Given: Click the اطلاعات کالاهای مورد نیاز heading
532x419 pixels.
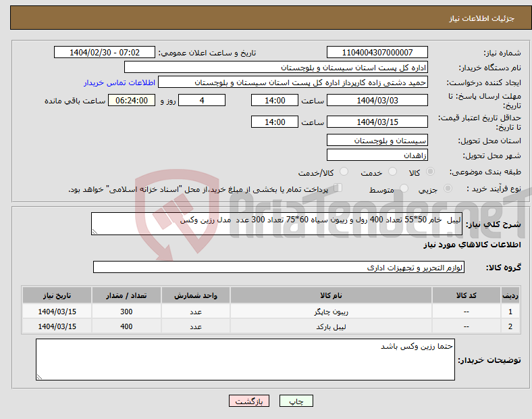Looking at the screenshot, I should [472, 245].
